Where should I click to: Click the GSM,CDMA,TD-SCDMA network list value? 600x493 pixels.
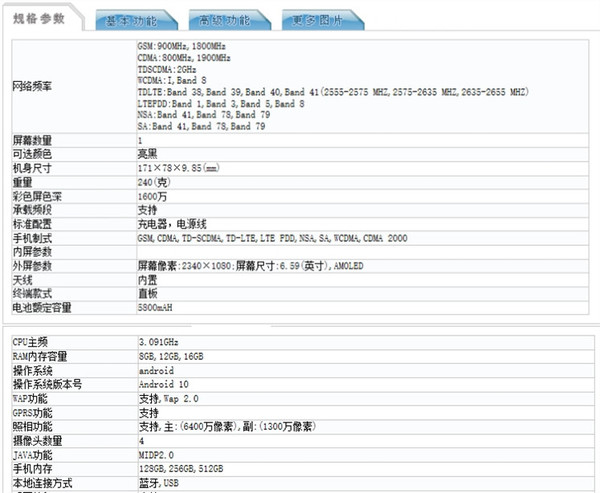(x=272, y=238)
